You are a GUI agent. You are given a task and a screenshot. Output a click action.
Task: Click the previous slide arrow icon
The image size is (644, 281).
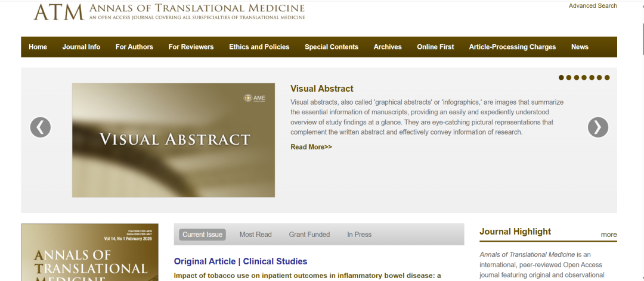pyautogui.click(x=41, y=127)
